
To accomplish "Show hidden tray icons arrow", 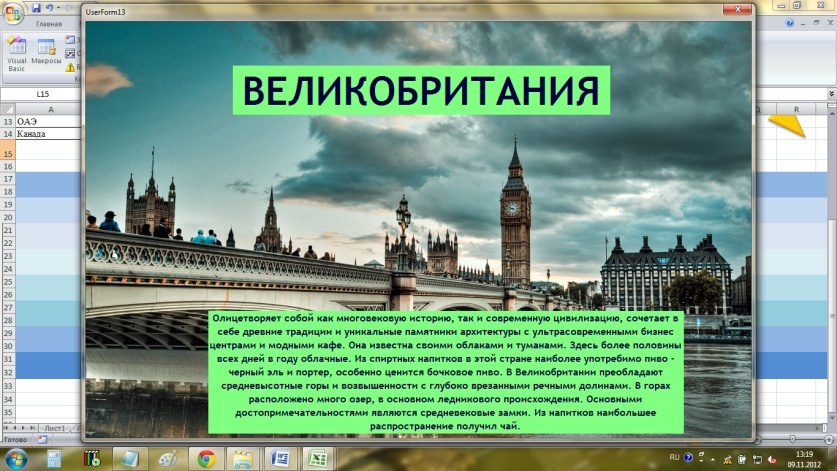I will [x=713, y=460].
